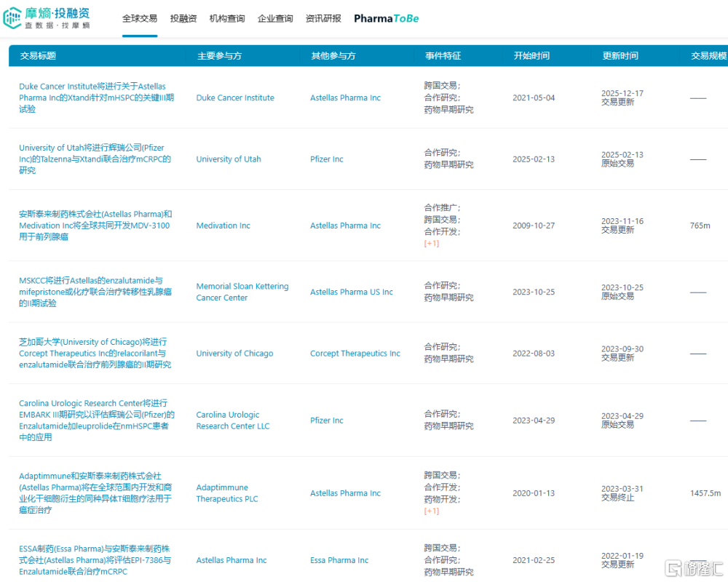Click Astellas Pharma Inc in the Medivation row
Viewport: 728px width, 582px height.
point(345,226)
